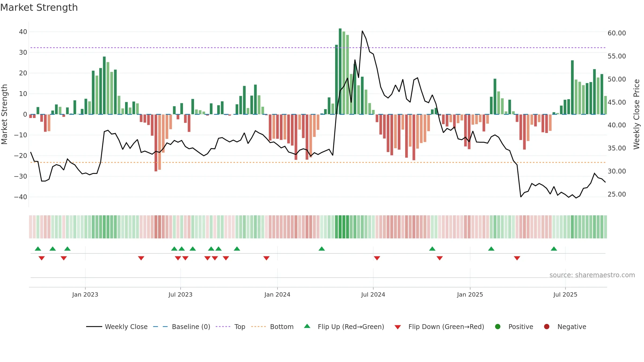Toggle the Negative legend entry
The image size is (644, 362).
[565, 327]
